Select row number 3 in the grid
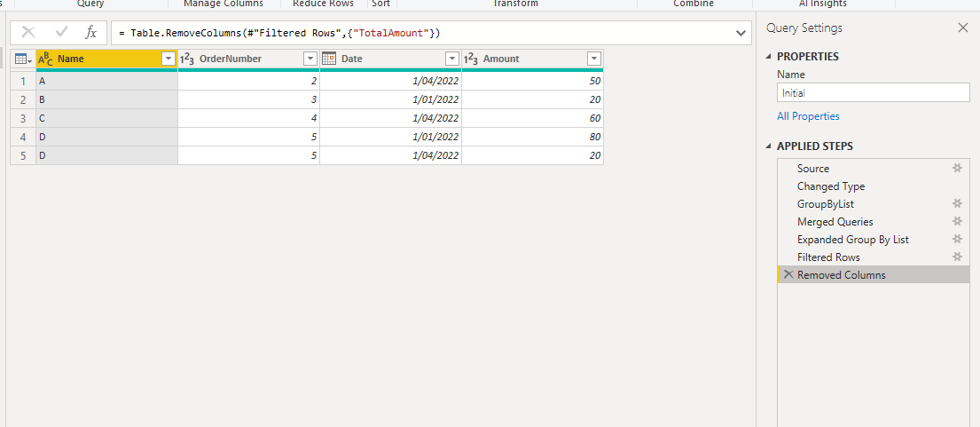Viewport: 980px width, 427px height. [x=23, y=118]
